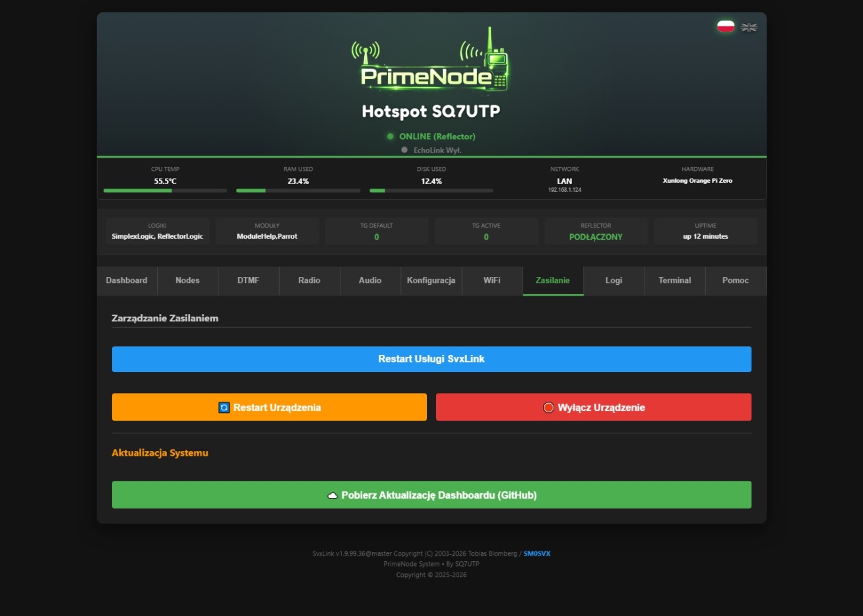Click Restart Usługi SvxLink button
This screenshot has height=616, width=863.
coord(431,359)
